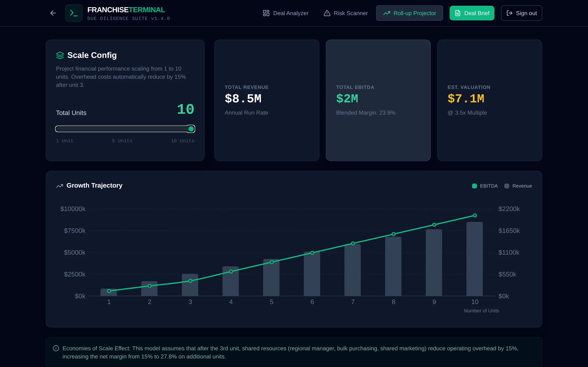588x367 pixels.
Task: Click the Deal Brief document icon
Action: click(458, 13)
